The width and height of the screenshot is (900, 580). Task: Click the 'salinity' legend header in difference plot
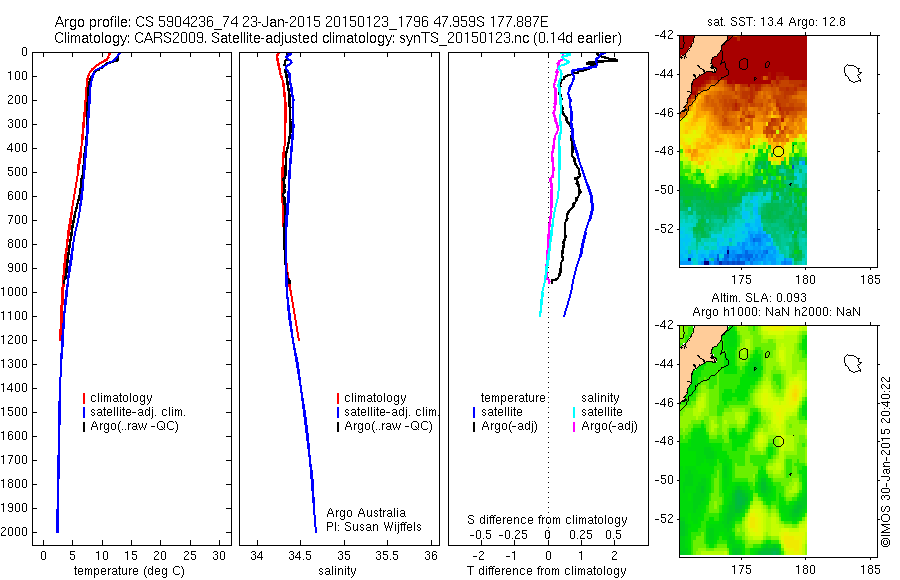pyautogui.click(x=600, y=398)
